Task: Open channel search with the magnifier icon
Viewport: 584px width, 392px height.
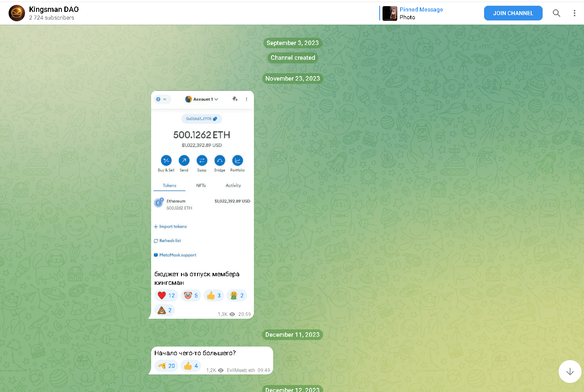Action: tap(557, 13)
